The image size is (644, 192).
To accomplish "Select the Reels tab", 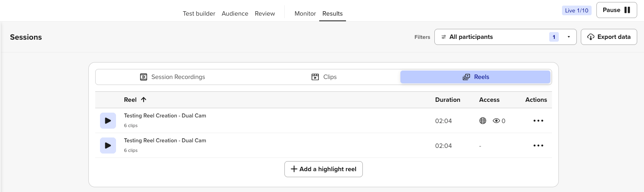I will 475,77.
